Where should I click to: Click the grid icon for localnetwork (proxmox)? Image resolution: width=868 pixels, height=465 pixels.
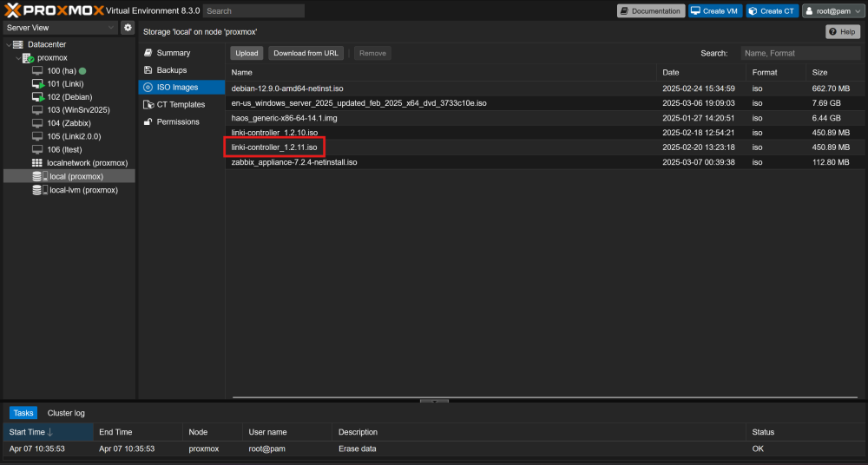pos(37,163)
